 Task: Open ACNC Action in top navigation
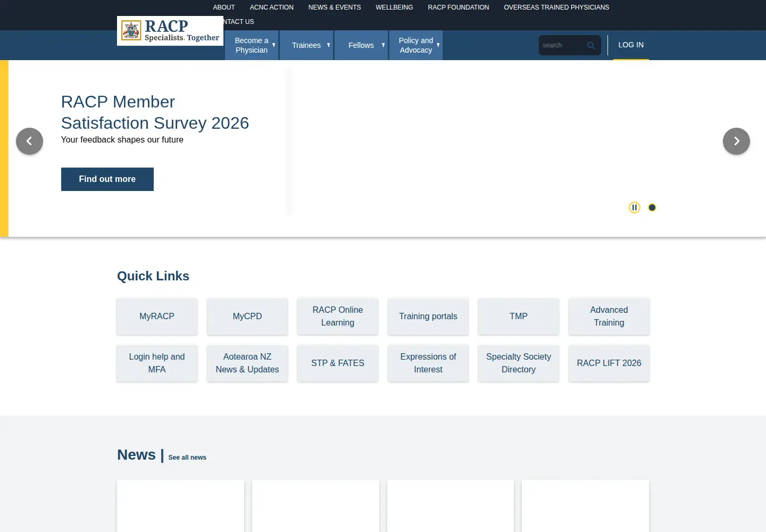coord(271,7)
